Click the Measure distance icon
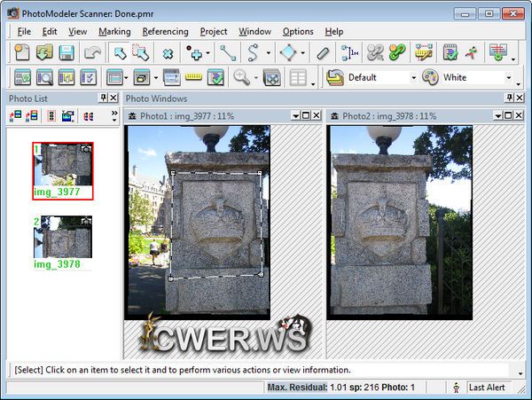This screenshot has width=532, height=400. (350, 53)
